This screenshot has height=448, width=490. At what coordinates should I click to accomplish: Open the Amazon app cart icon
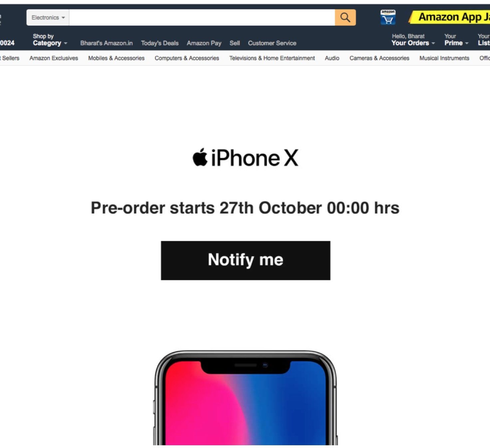tap(388, 17)
